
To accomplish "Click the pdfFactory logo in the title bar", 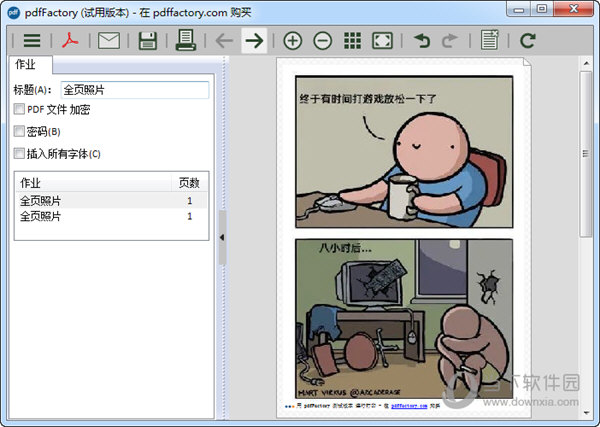I will click(13, 13).
